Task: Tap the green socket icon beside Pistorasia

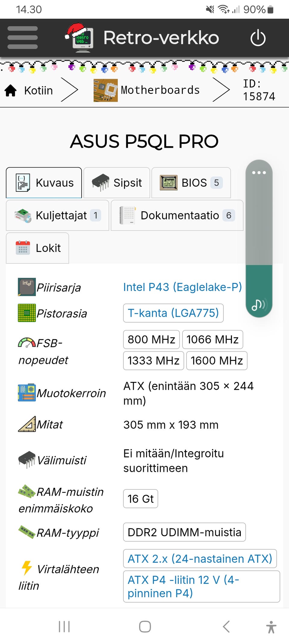Action: coord(27,313)
